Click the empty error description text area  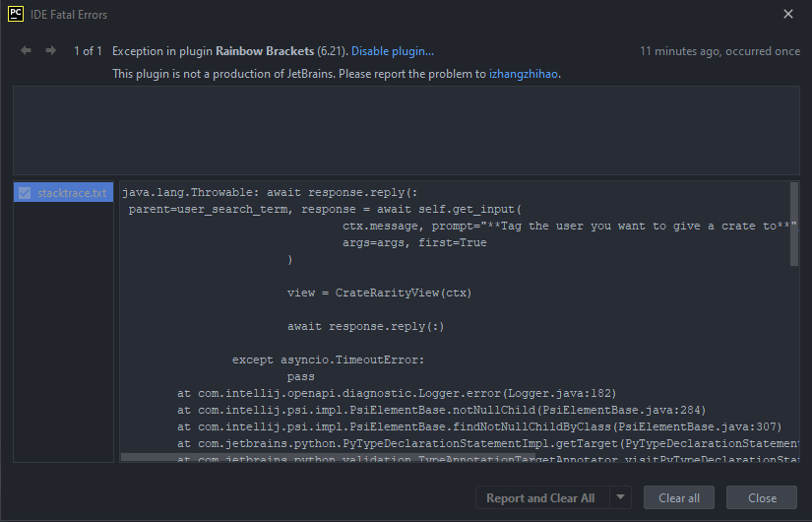point(406,131)
